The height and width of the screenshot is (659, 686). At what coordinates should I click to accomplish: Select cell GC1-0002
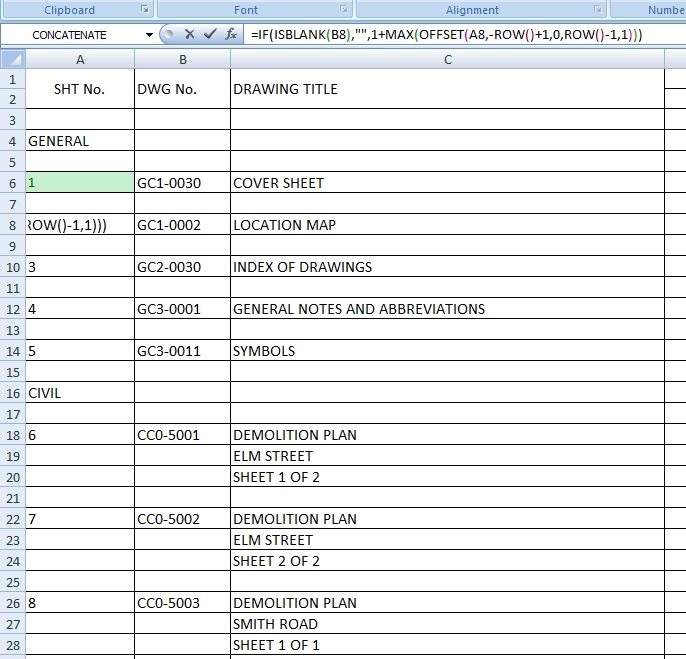(183, 224)
